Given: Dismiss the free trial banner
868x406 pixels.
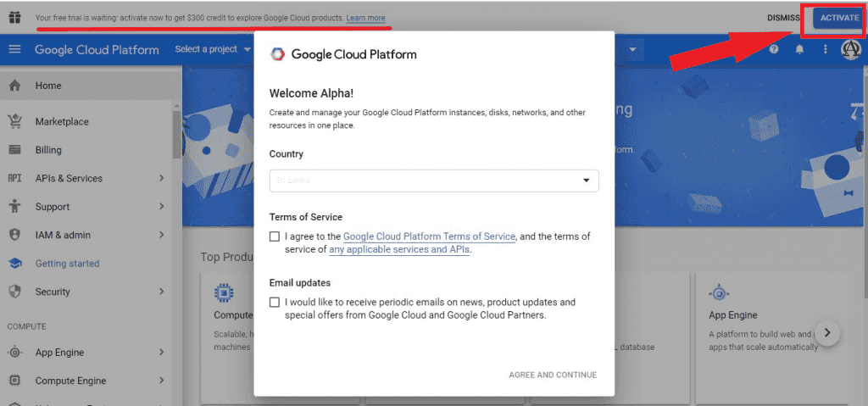Looking at the screenshot, I should [x=783, y=18].
